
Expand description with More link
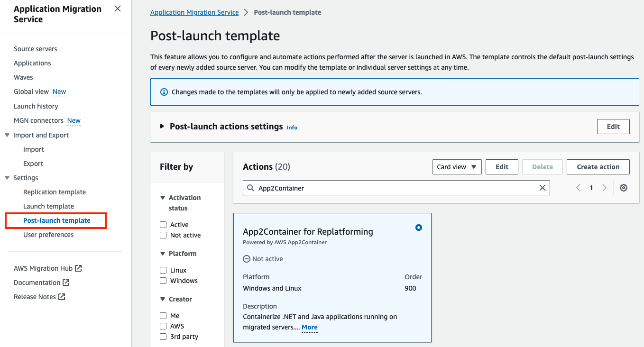310,327
